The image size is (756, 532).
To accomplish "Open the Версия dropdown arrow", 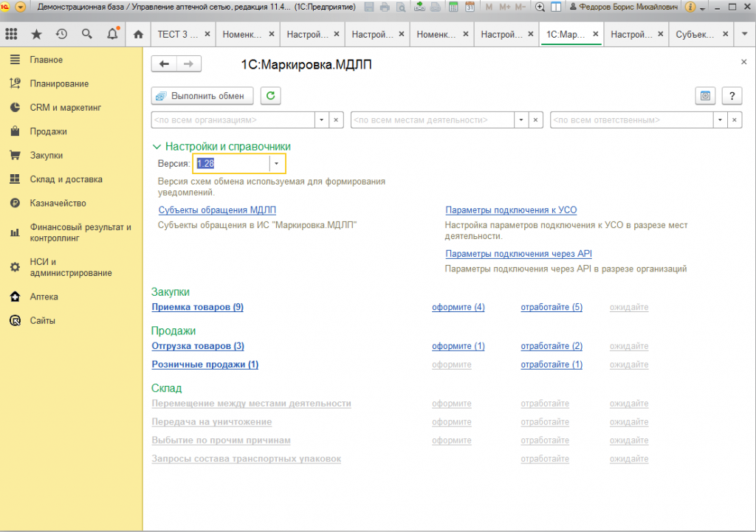I will (x=276, y=163).
